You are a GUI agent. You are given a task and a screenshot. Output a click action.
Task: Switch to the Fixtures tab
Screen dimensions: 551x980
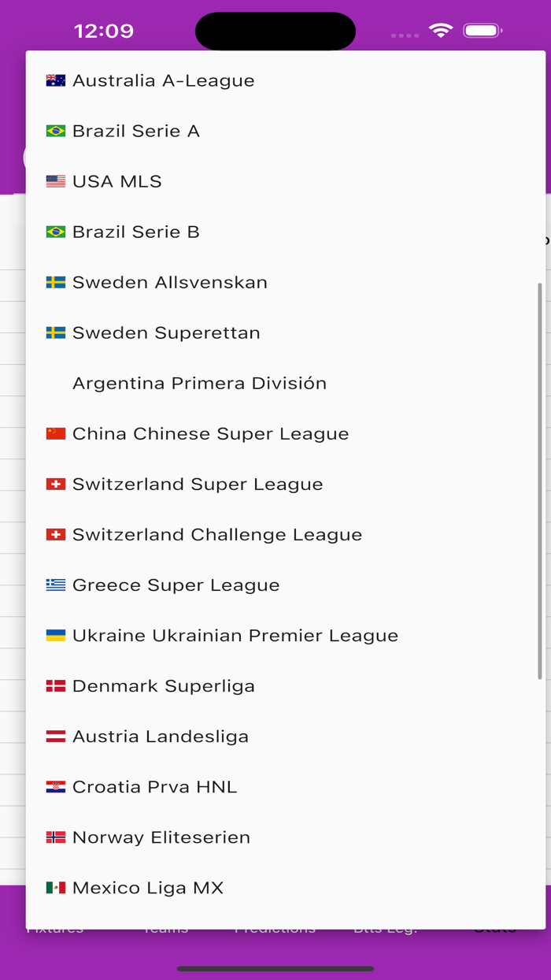click(x=55, y=928)
